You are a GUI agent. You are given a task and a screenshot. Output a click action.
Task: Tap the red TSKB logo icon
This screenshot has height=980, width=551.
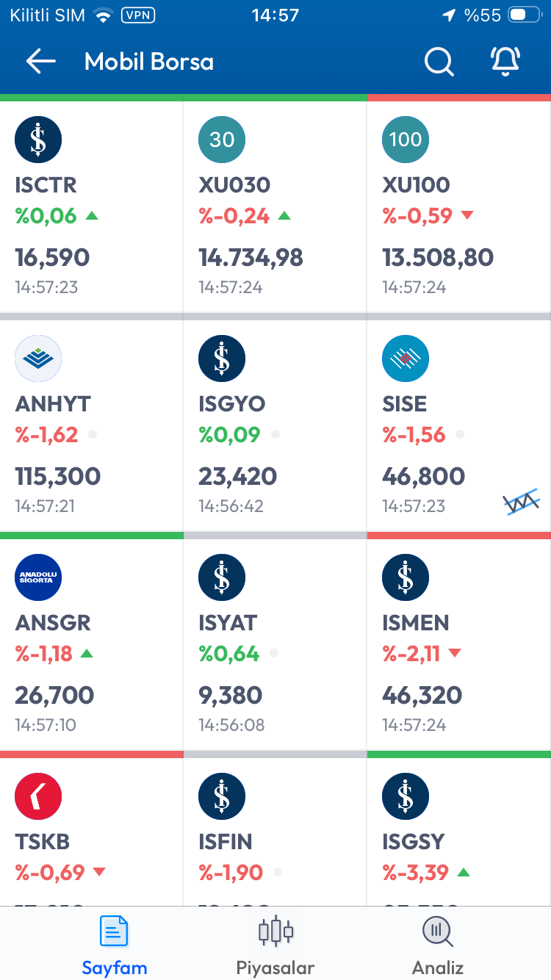38,796
